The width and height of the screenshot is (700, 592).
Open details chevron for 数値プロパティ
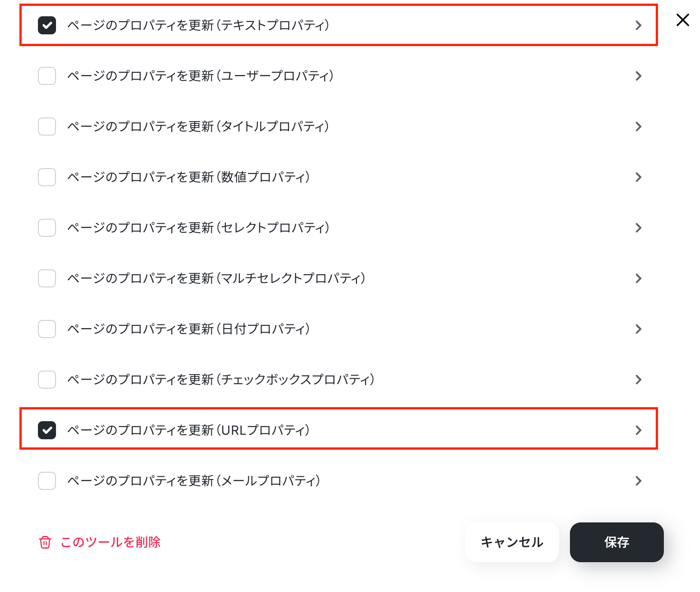639,177
